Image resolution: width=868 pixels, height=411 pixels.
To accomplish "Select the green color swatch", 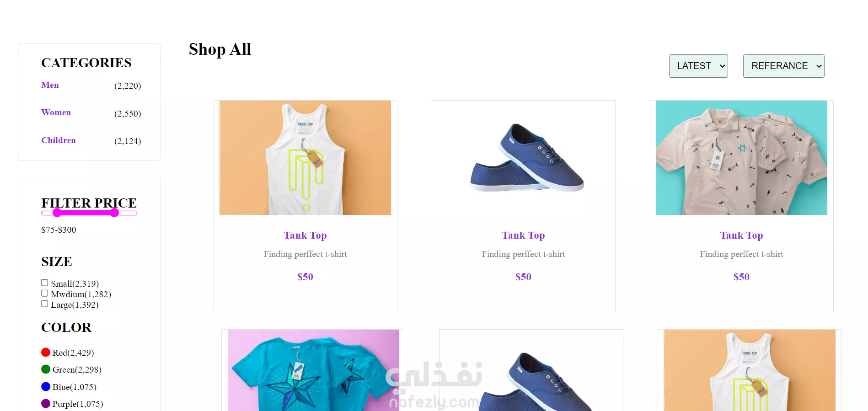I will 46,369.
